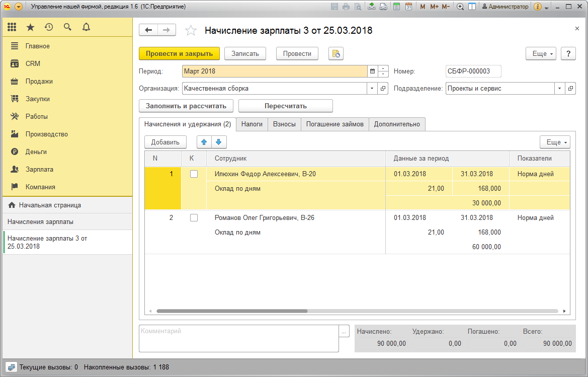Image resolution: width=588 pixels, height=377 pixels.
Task: Click the Провести и закрыть button
Action: tap(179, 54)
